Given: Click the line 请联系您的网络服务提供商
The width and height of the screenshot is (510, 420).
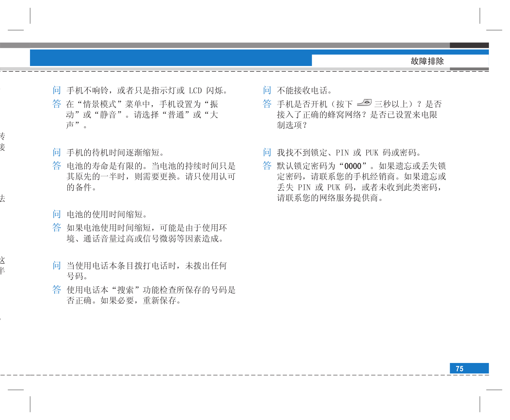Looking at the screenshot, I should pos(330,198).
